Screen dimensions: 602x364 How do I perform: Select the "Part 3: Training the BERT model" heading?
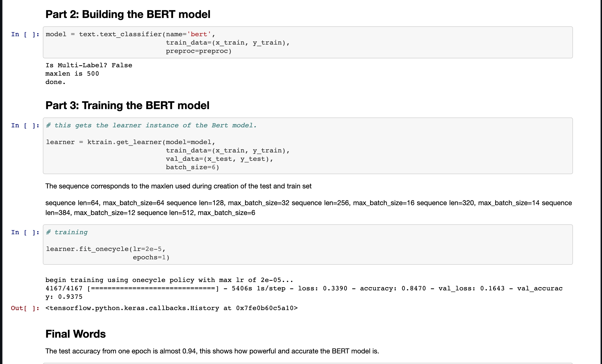pos(127,105)
